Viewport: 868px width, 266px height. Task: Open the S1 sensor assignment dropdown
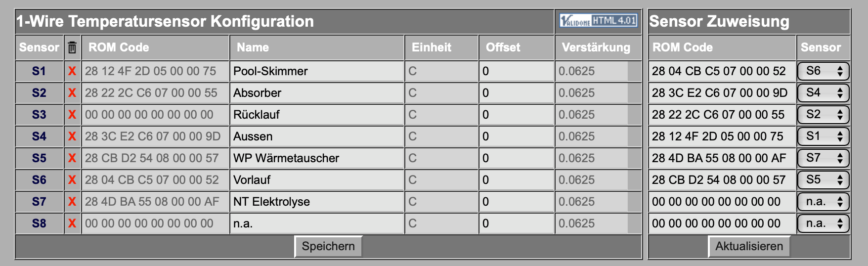click(x=823, y=136)
